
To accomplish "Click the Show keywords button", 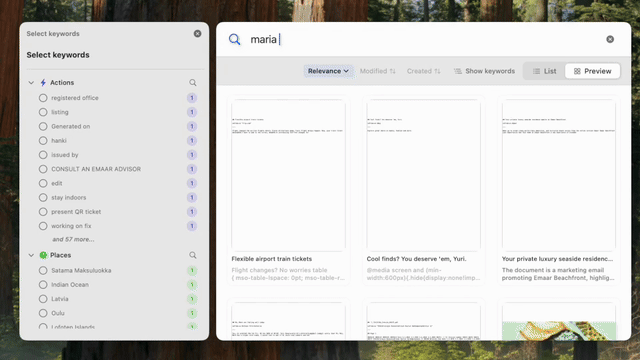I will click(x=484, y=71).
